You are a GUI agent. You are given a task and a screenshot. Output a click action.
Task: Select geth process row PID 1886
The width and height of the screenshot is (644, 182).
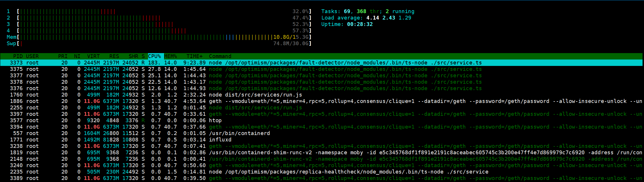click(321, 101)
